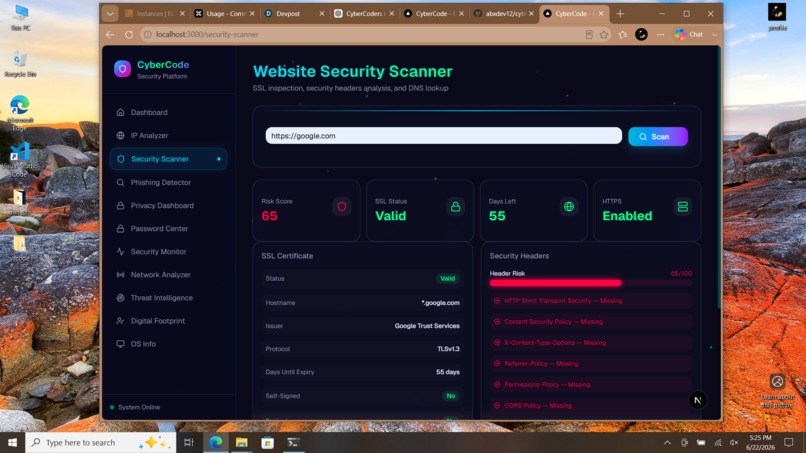Click the HTTP Strict Transport Security missing row
Viewport: 806px width, 453px height.
(x=591, y=301)
